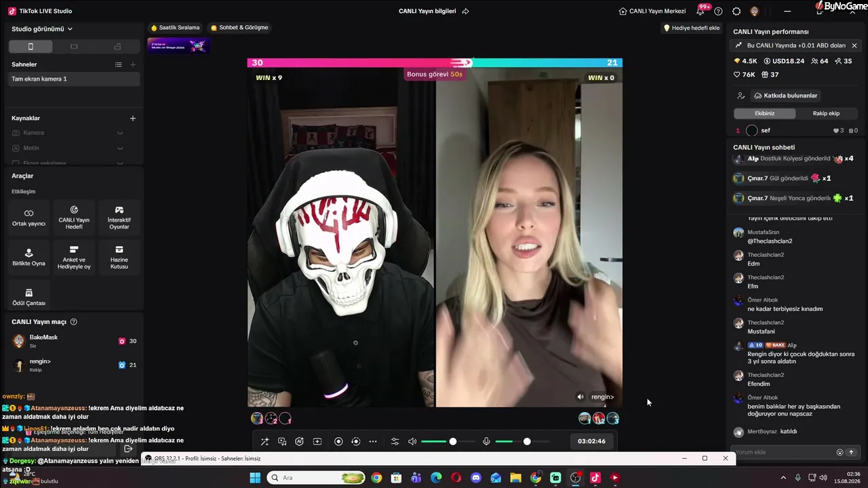Open the magic wand effects tool
868x488 pixels.
(x=264, y=442)
